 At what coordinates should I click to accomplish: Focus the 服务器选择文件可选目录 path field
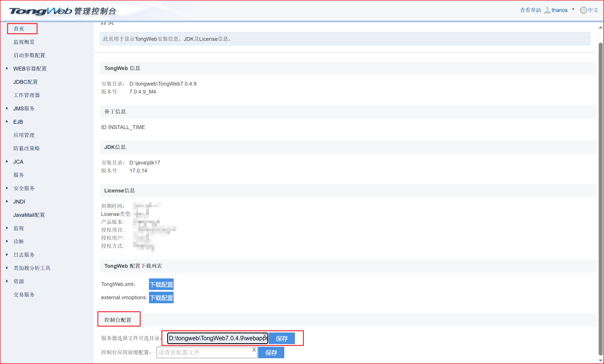[x=218, y=338]
